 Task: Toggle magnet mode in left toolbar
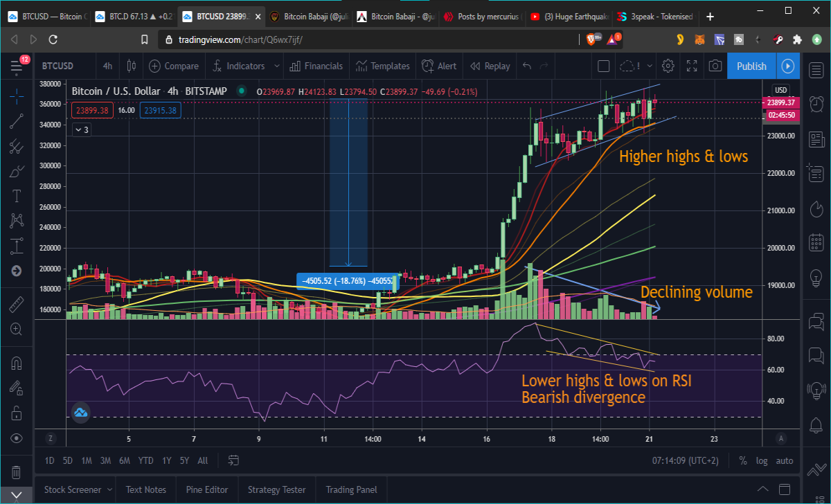click(x=17, y=363)
